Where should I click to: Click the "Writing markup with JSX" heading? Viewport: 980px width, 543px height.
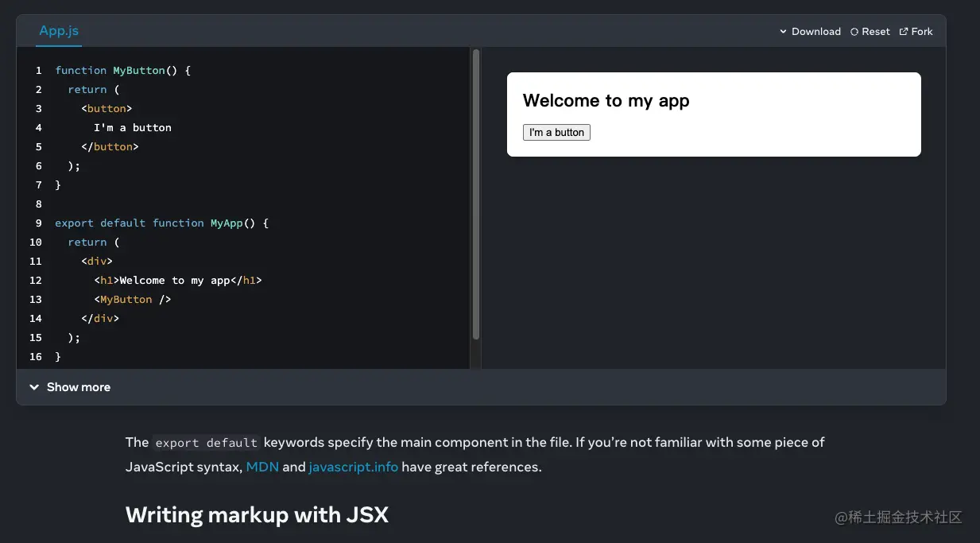click(x=257, y=515)
